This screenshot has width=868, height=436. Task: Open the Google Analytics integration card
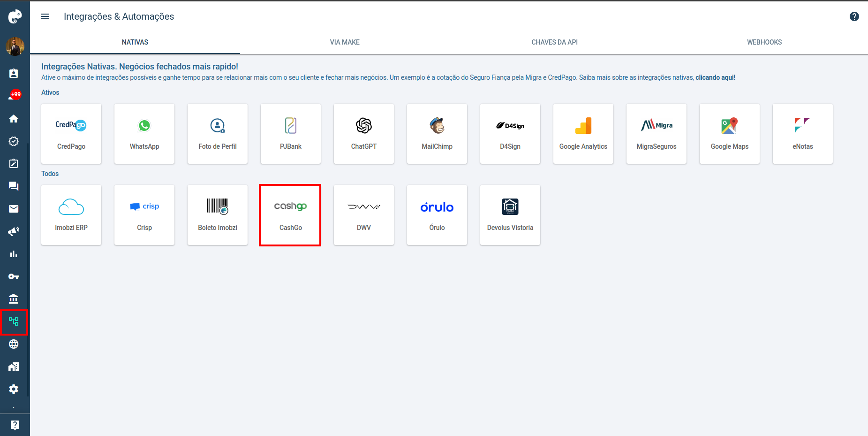coord(583,134)
